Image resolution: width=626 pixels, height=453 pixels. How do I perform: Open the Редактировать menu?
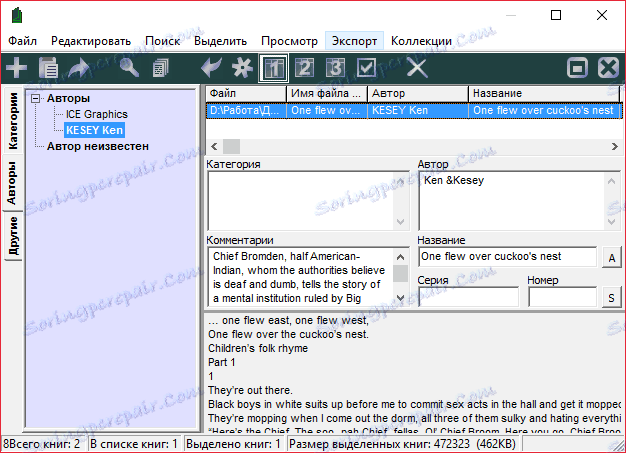click(91, 41)
